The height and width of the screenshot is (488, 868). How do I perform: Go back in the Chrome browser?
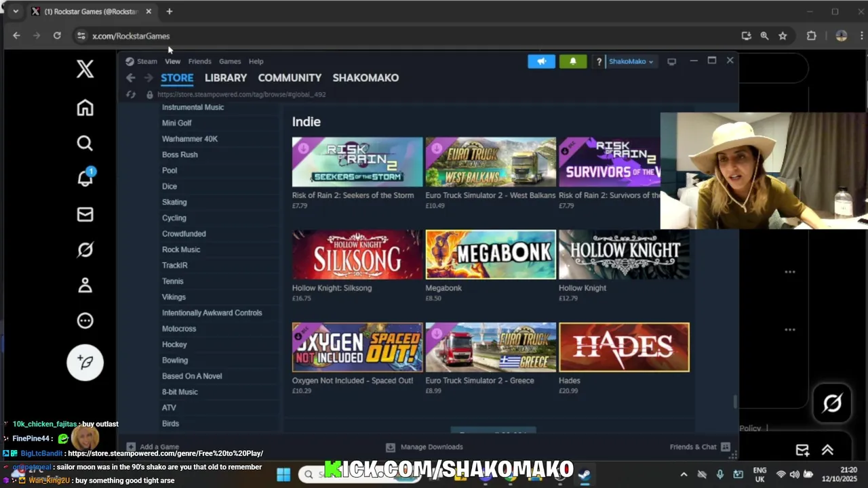(16, 36)
